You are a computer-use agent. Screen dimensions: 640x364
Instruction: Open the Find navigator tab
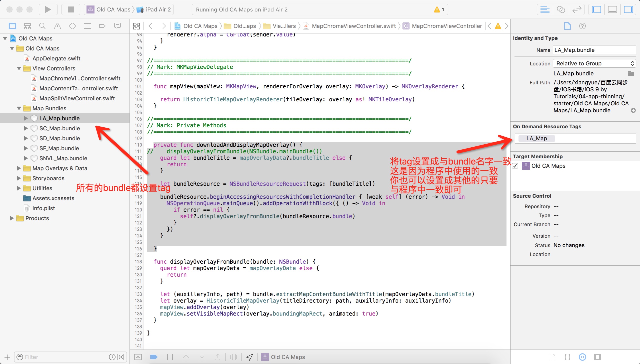click(42, 26)
